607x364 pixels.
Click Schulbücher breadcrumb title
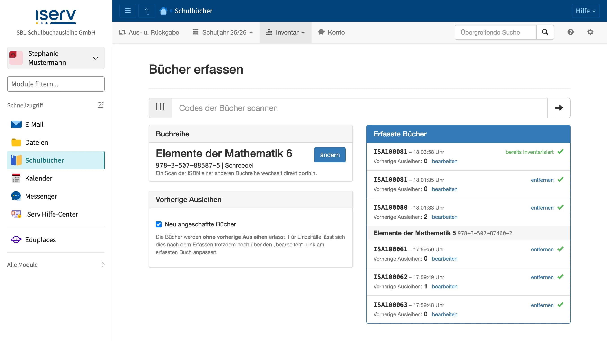click(193, 11)
